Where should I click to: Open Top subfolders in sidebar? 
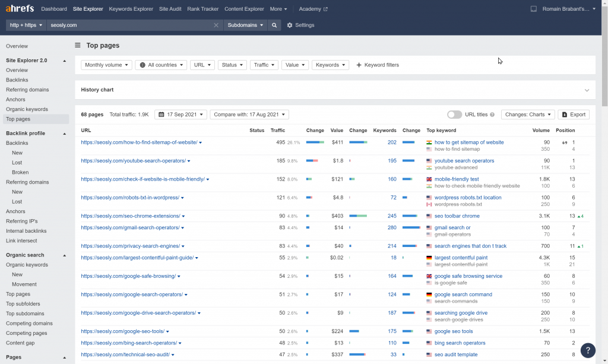(23, 304)
